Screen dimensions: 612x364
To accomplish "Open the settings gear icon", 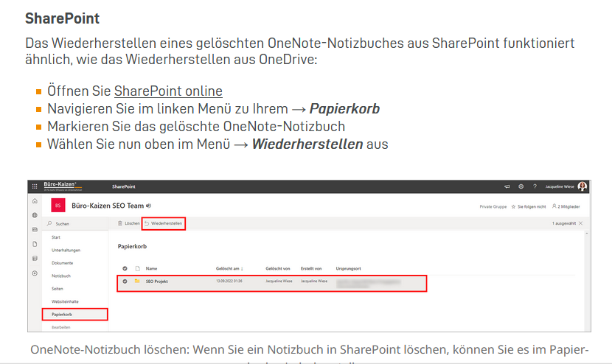I will pos(521,186).
